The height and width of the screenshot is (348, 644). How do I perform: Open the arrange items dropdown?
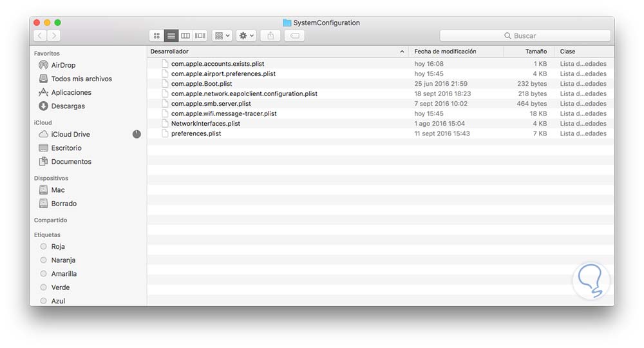(222, 35)
